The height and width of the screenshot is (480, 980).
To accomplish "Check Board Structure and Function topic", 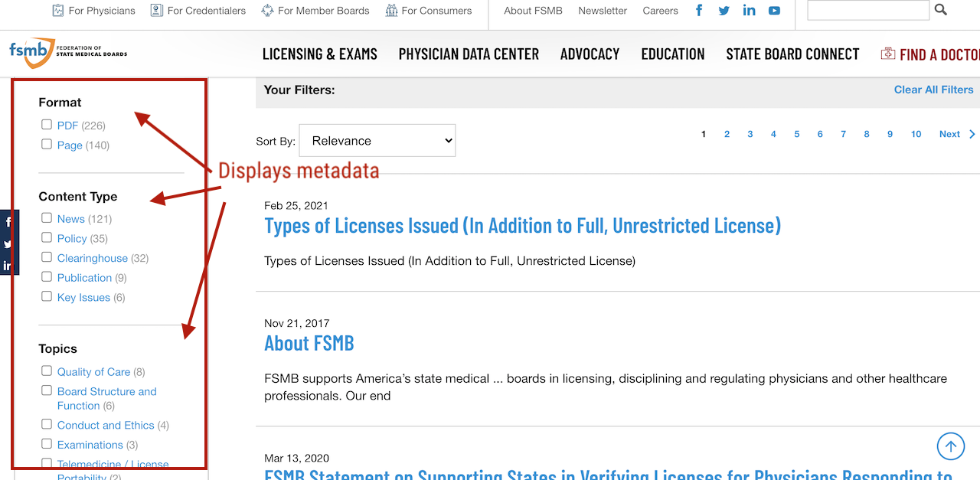I will click(x=47, y=390).
